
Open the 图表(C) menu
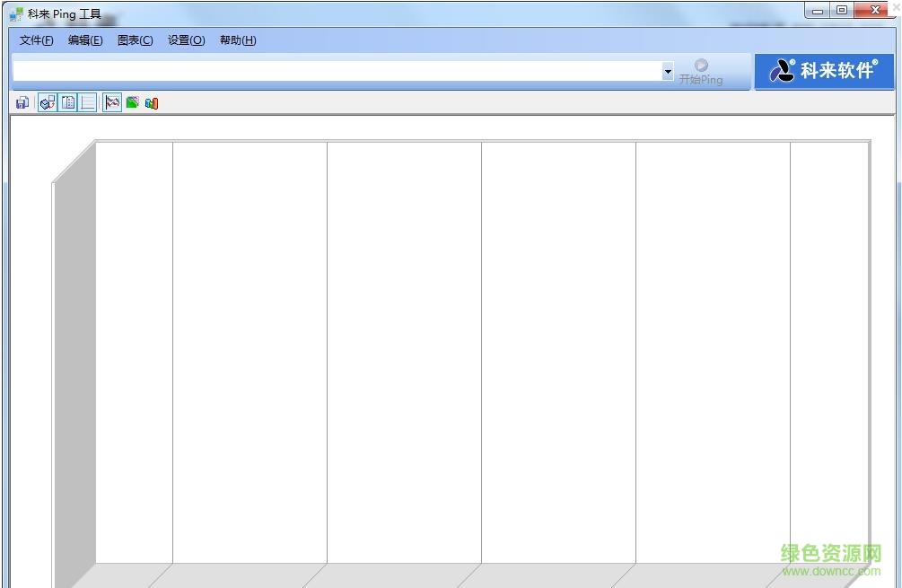pos(136,40)
